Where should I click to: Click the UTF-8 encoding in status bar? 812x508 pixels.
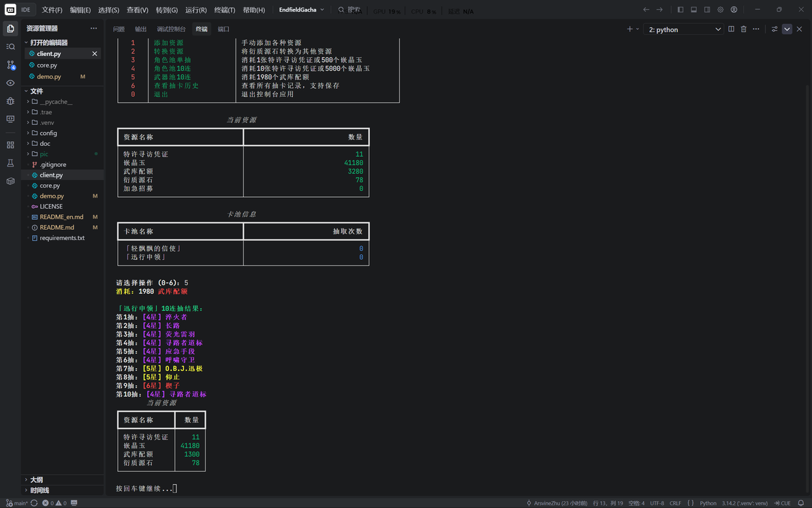[x=657, y=503]
